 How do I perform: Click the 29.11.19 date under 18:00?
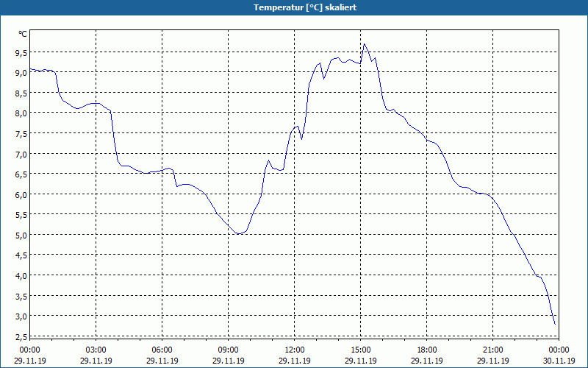tap(427, 361)
